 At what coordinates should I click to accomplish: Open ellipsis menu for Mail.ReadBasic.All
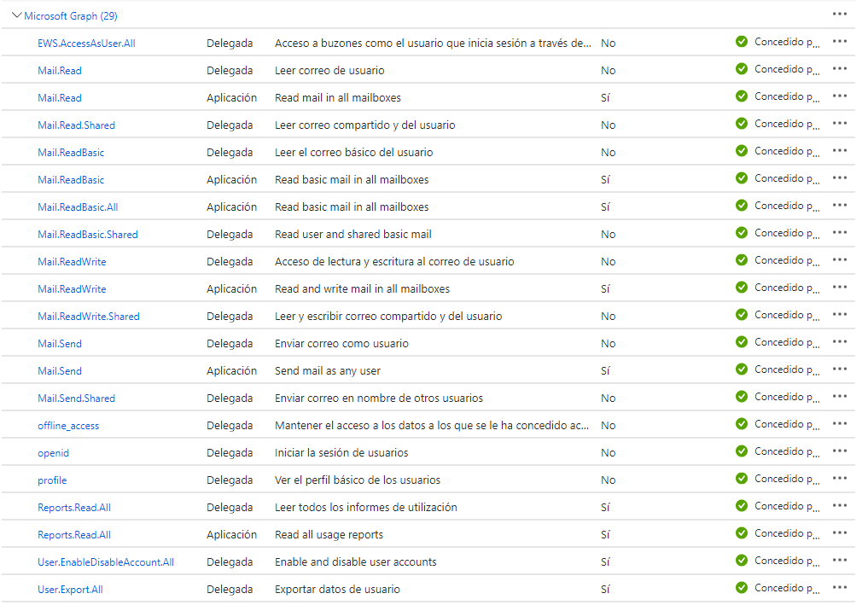pyautogui.click(x=839, y=205)
